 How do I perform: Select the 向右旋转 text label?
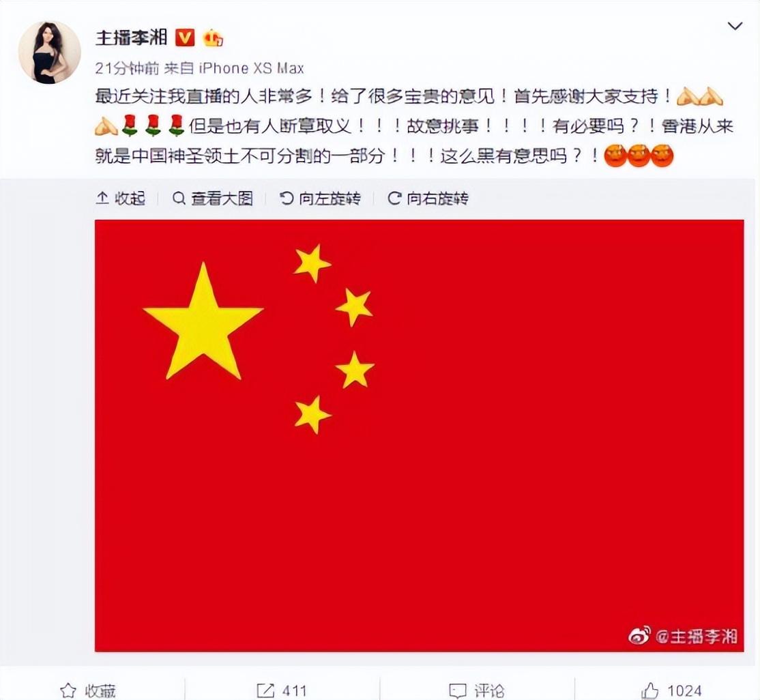pos(438,199)
